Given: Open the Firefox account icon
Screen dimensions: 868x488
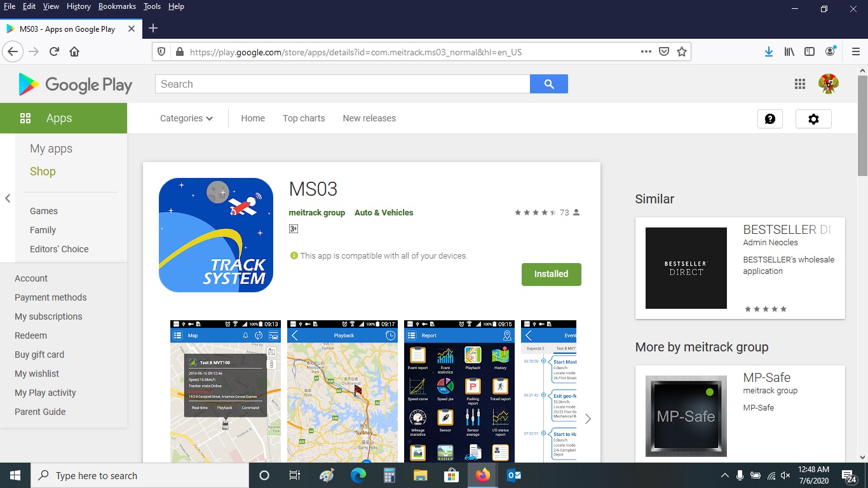Looking at the screenshot, I should [831, 51].
